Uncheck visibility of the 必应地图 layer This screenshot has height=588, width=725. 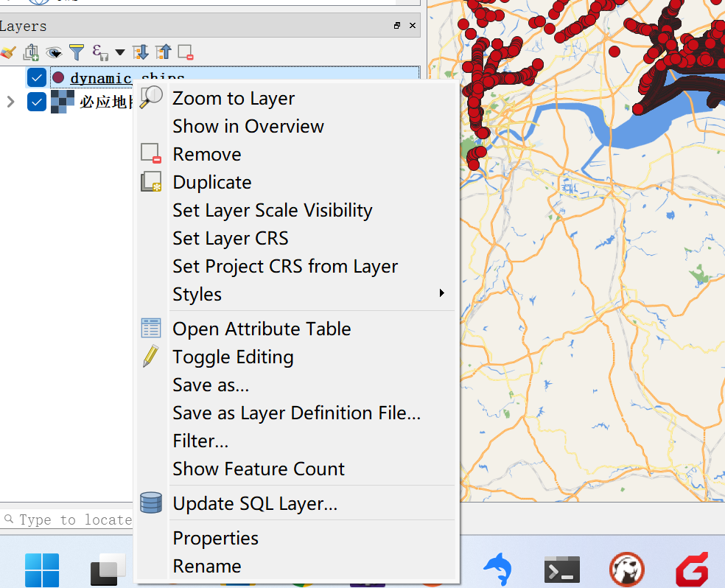pyautogui.click(x=37, y=102)
